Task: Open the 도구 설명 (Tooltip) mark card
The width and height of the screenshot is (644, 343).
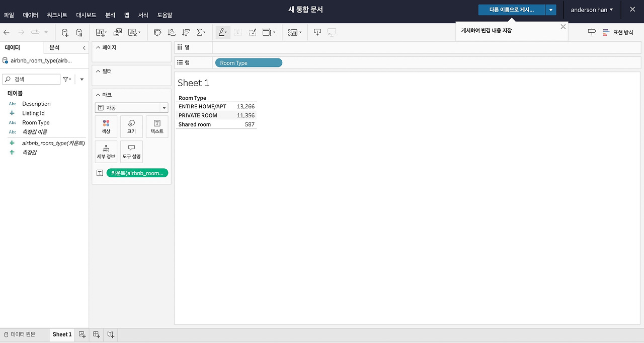Action: pyautogui.click(x=131, y=152)
